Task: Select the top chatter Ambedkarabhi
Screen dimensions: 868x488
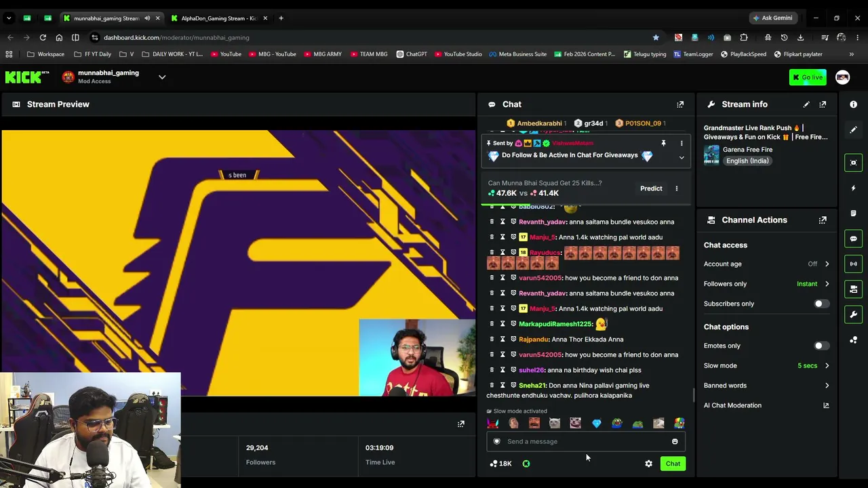Action: tap(536, 123)
